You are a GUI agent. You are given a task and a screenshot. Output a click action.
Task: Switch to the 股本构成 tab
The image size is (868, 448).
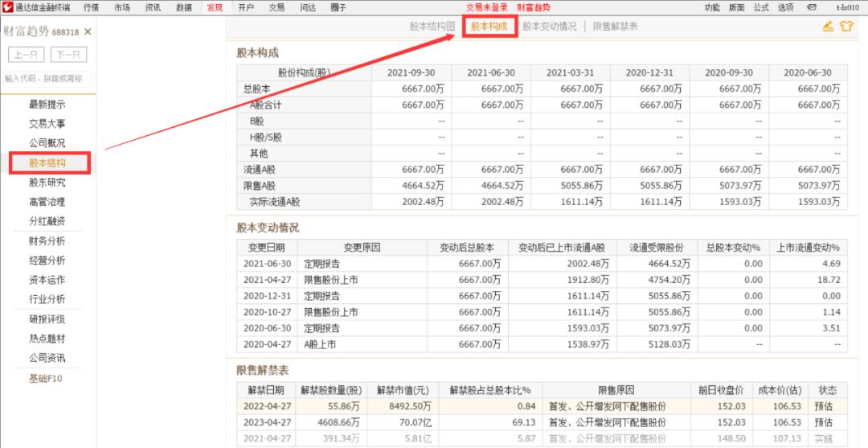[x=489, y=26]
